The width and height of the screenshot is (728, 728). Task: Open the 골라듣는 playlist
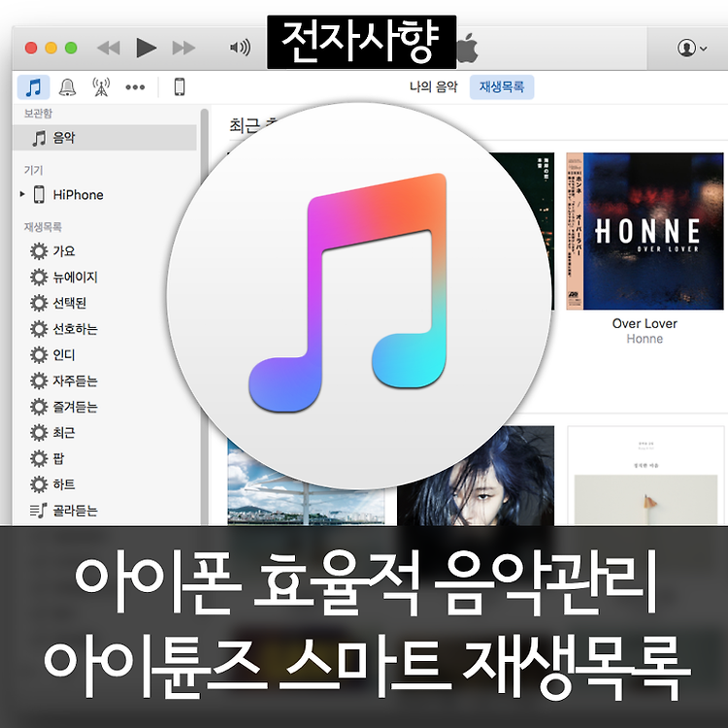pos(75,511)
